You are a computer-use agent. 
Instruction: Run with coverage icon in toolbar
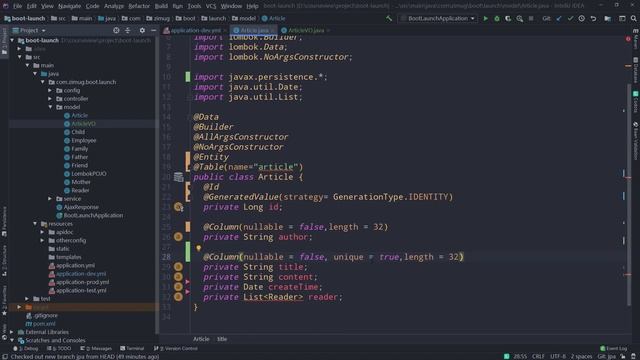[x=508, y=18]
